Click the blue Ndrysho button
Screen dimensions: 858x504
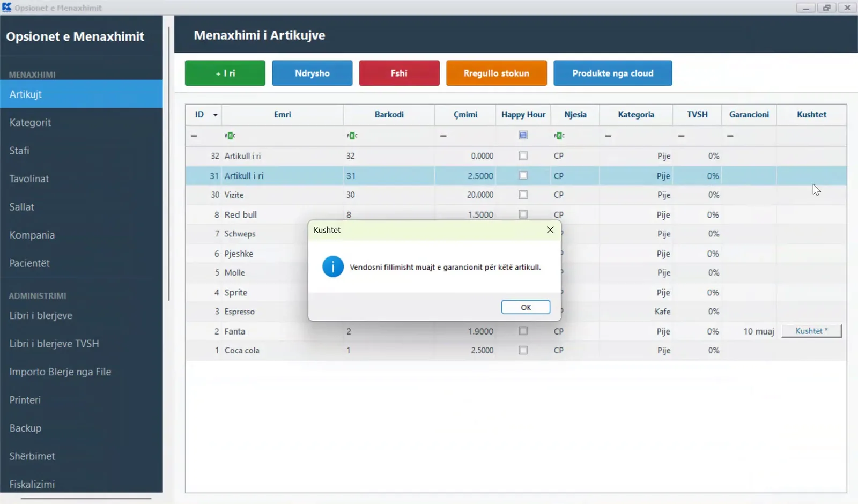click(312, 73)
